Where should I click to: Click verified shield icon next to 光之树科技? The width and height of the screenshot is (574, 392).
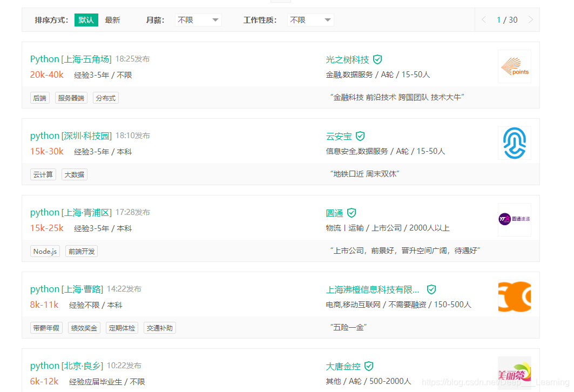[377, 59]
